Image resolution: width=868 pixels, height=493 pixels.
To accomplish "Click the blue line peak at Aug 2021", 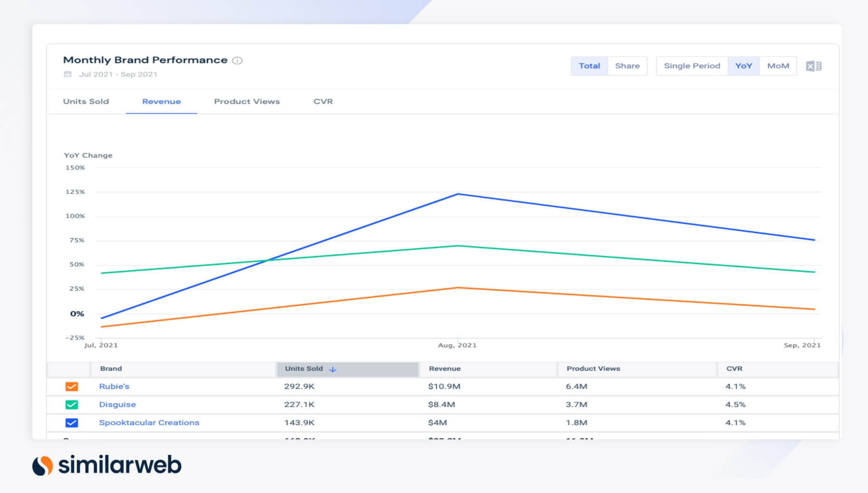I will point(458,194).
